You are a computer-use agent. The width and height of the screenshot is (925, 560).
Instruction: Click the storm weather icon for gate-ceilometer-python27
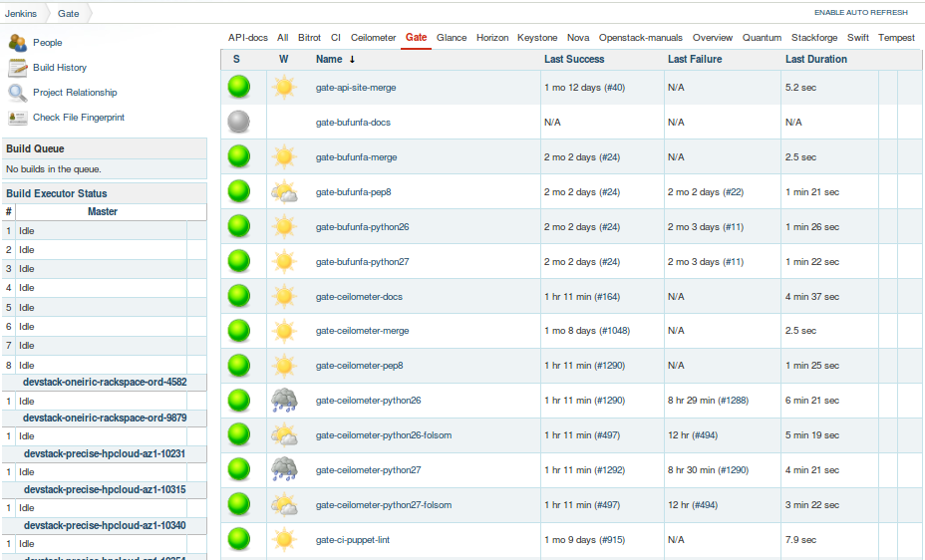pyautogui.click(x=284, y=469)
